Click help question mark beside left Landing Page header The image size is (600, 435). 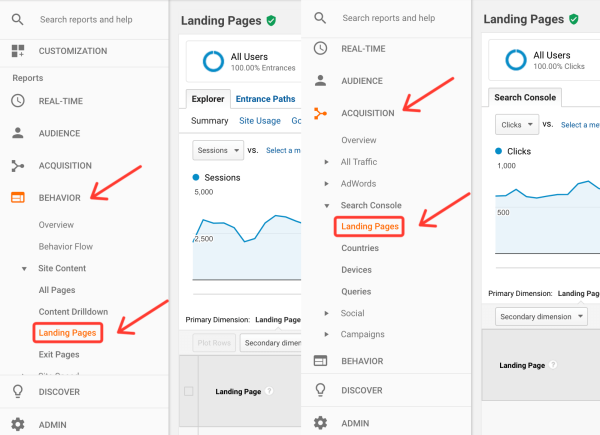(x=269, y=391)
